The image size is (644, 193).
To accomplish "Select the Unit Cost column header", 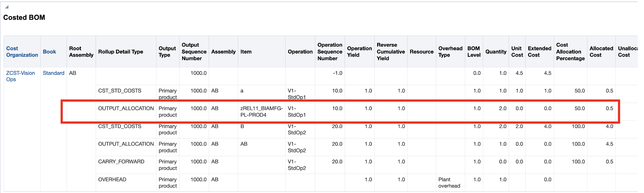I will [x=517, y=52].
